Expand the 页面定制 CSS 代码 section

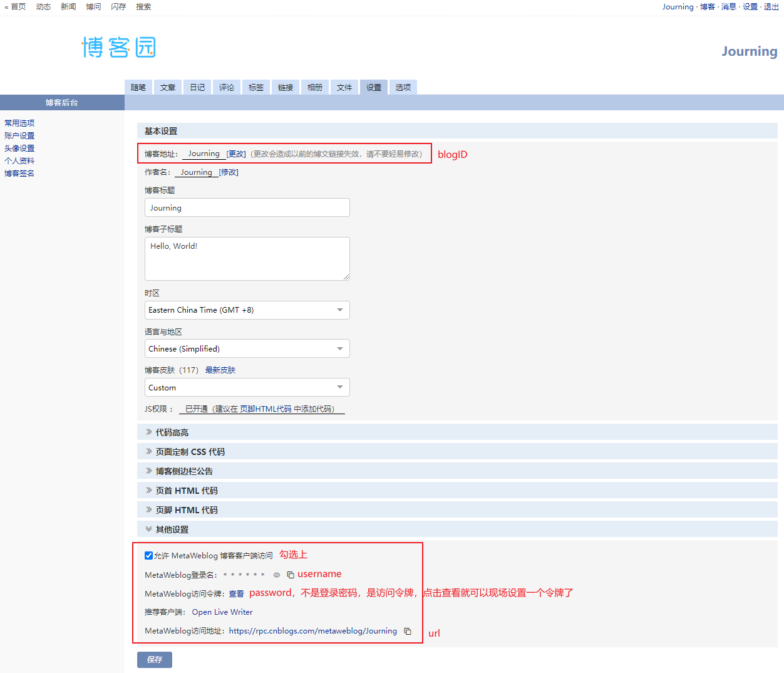457,452
